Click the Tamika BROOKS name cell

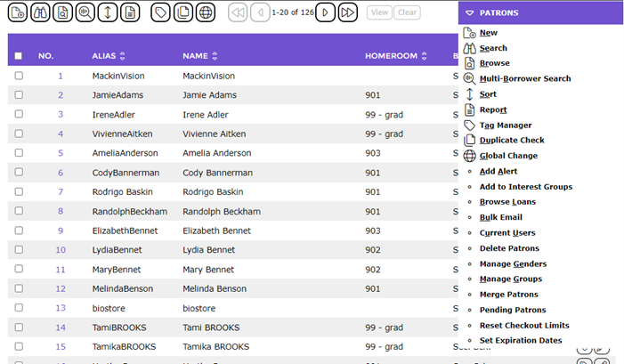[215, 346]
